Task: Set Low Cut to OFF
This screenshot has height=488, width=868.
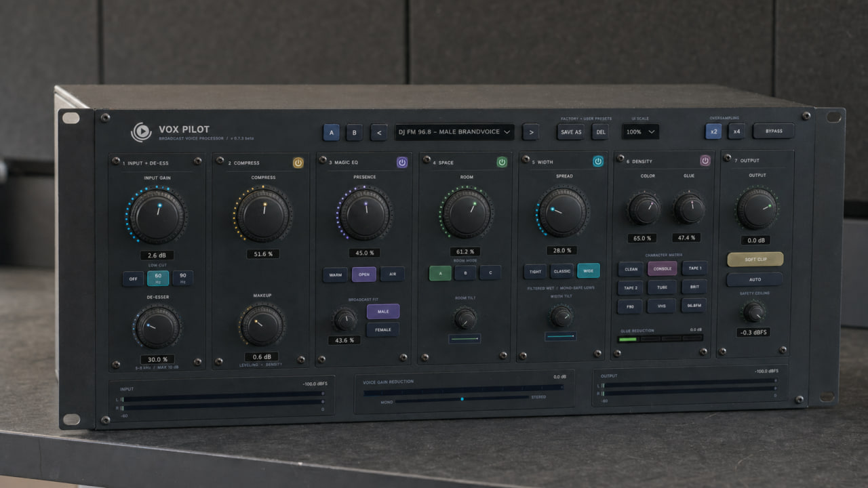Action: pyautogui.click(x=133, y=279)
